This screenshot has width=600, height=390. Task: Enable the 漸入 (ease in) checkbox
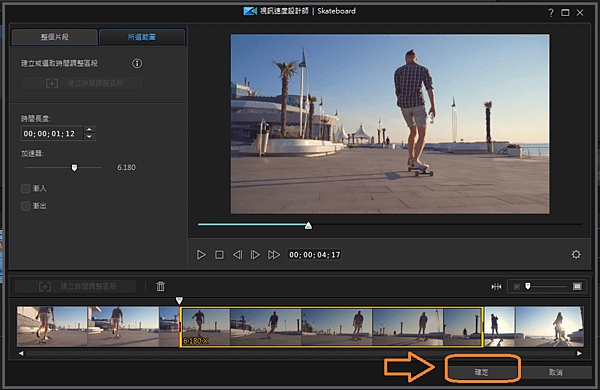(x=26, y=188)
